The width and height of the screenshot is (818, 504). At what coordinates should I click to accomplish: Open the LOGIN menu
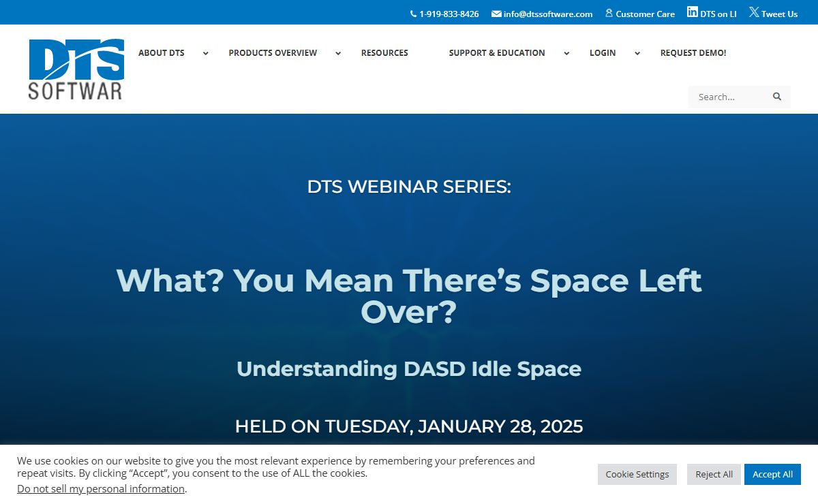pyautogui.click(x=603, y=52)
